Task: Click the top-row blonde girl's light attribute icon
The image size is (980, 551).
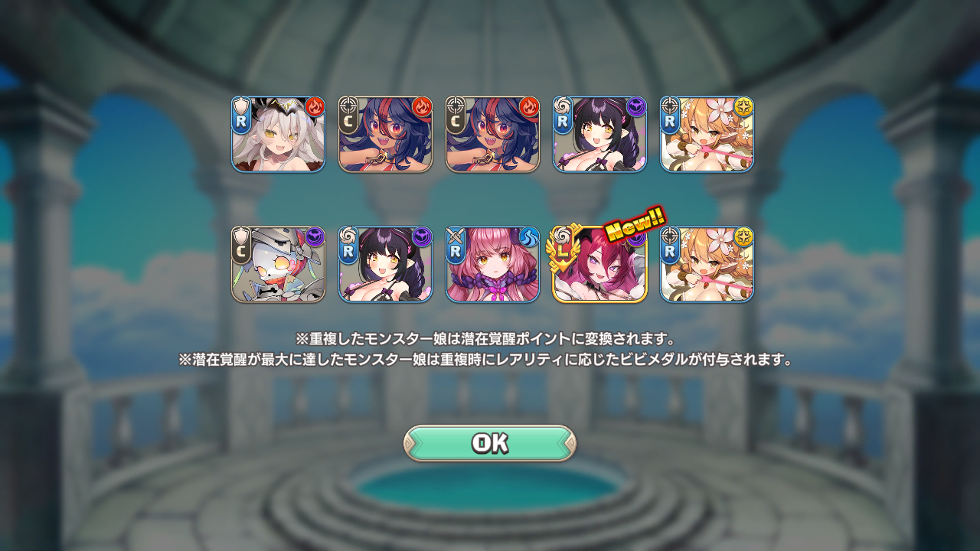Action: click(x=743, y=106)
